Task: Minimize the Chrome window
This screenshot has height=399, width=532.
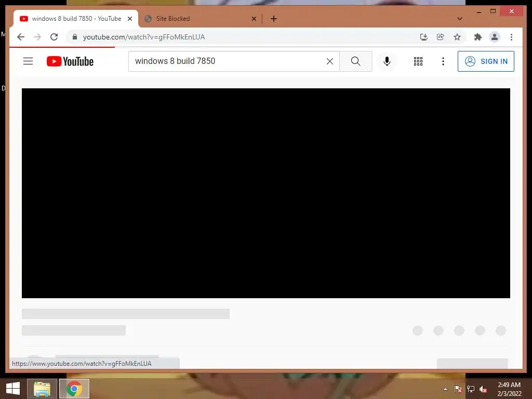Action: coord(478,11)
